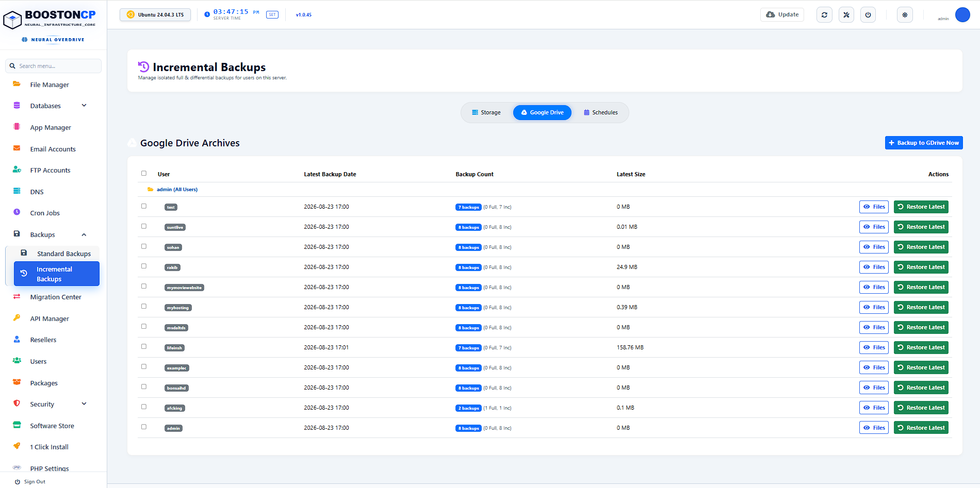The image size is (980, 488).
Task: Click the Ubuntu 24.04.3 LTS badge
Action: (x=155, y=14)
